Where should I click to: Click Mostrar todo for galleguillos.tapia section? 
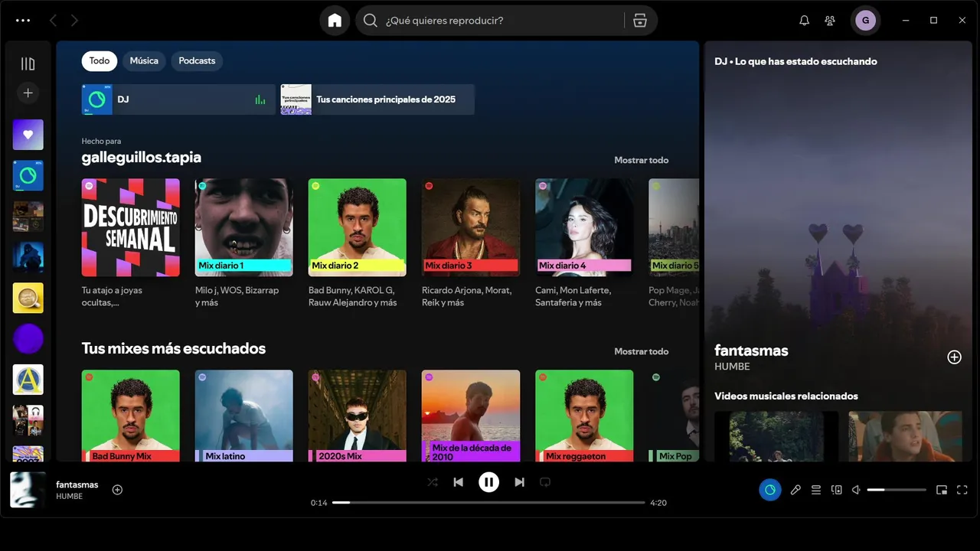pyautogui.click(x=641, y=160)
